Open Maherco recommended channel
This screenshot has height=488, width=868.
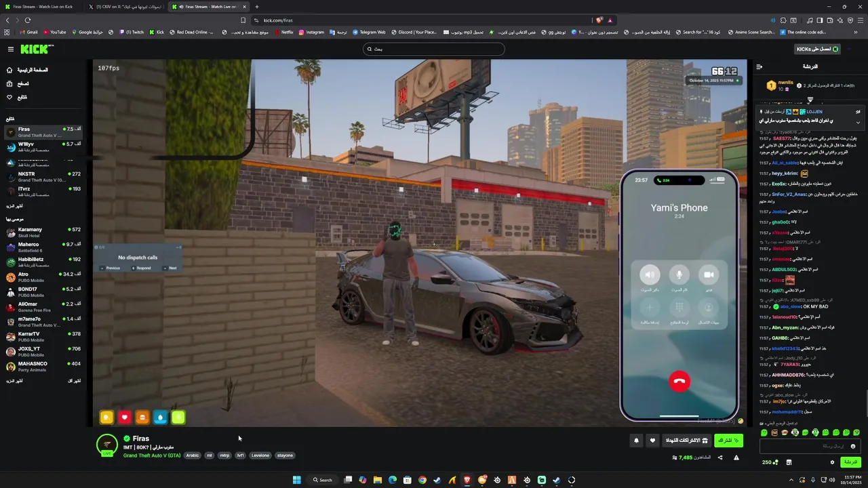click(43, 247)
